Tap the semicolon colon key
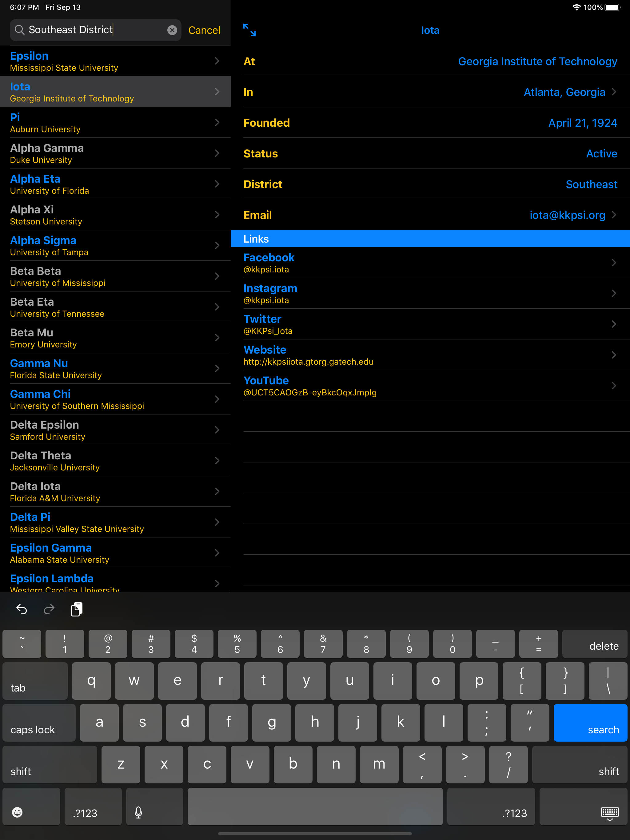The width and height of the screenshot is (630, 840). (x=487, y=723)
